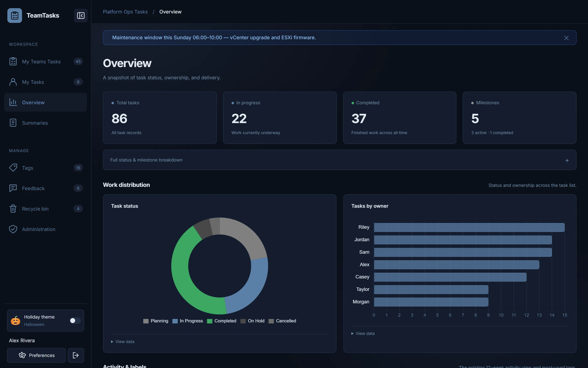Expand Full status & milestone breakdown

340,160
